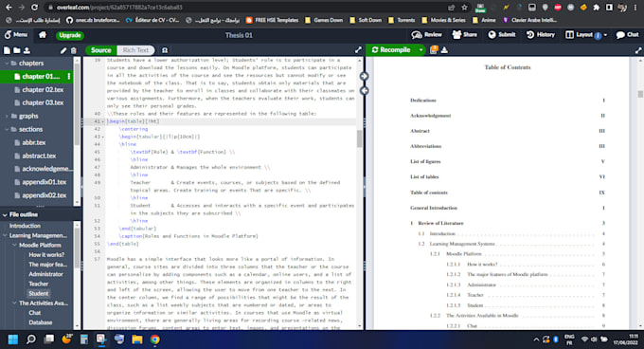Go to the home projects page icon

pyautogui.click(x=43, y=35)
